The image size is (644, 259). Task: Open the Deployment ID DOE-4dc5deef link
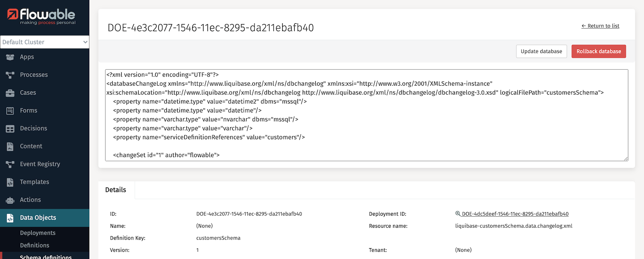515,214
